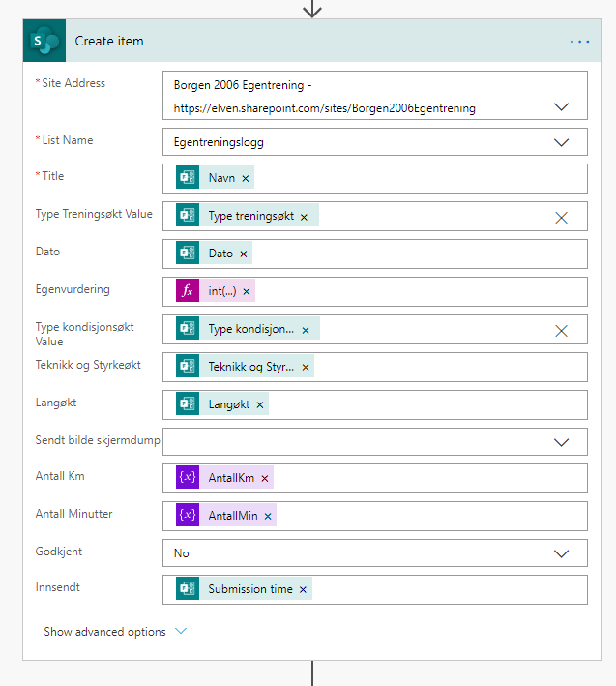Remove the Langøkt token
The width and height of the screenshot is (616, 686).
[259, 405]
